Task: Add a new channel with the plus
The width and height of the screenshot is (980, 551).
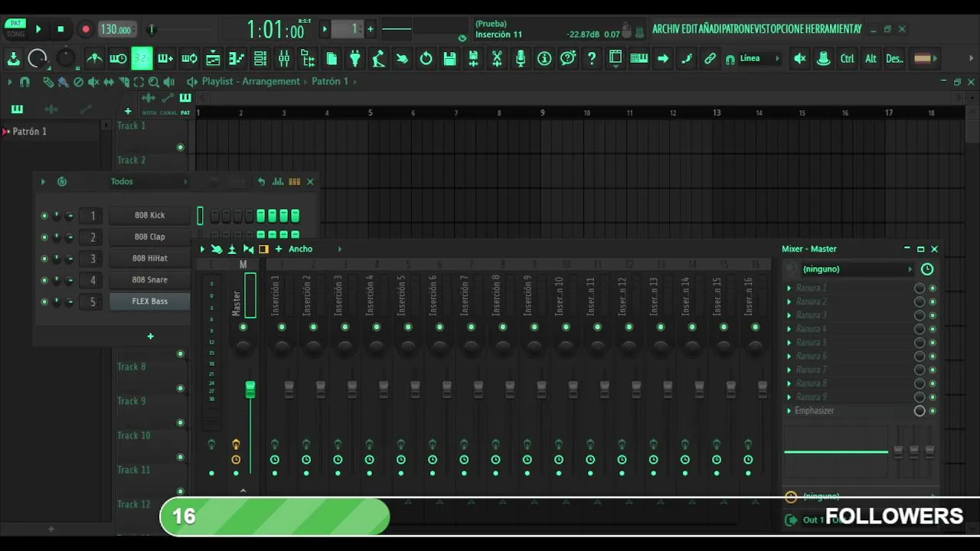Action: pyautogui.click(x=150, y=336)
